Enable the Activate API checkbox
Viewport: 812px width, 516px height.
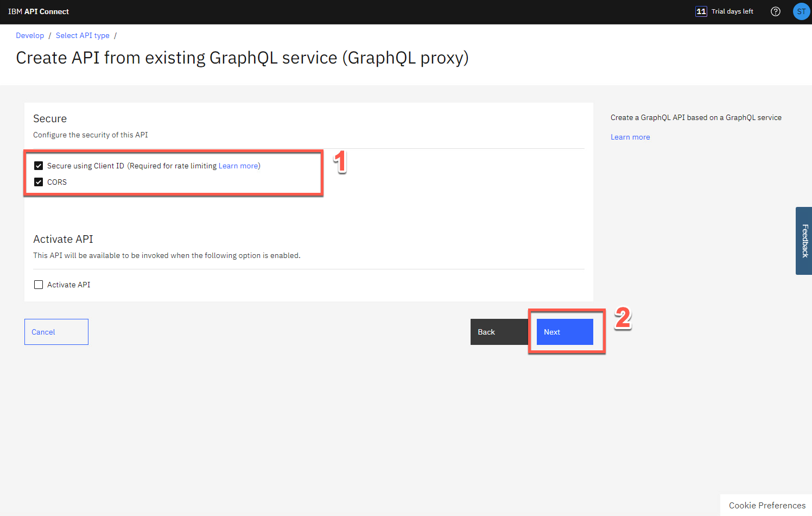[x=39, y=285]
